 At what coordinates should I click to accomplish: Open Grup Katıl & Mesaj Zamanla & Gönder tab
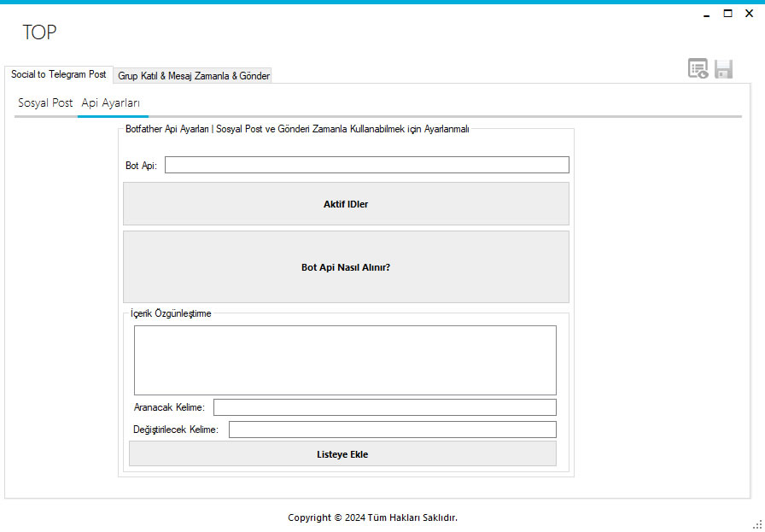194,76
